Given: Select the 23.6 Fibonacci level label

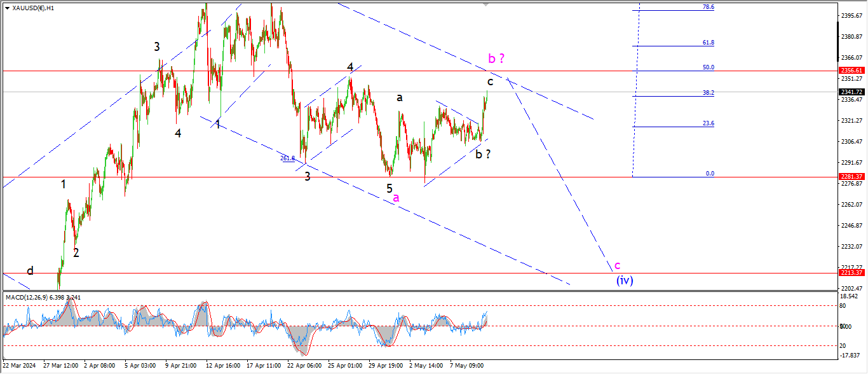Looking at the screenshot, I should 708,123.
